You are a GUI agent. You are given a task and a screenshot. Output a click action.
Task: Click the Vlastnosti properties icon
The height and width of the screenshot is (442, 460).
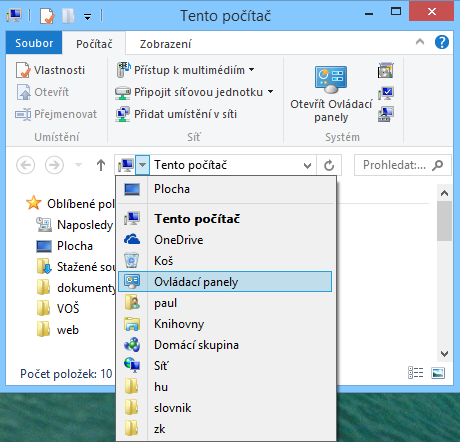(23, 70)
